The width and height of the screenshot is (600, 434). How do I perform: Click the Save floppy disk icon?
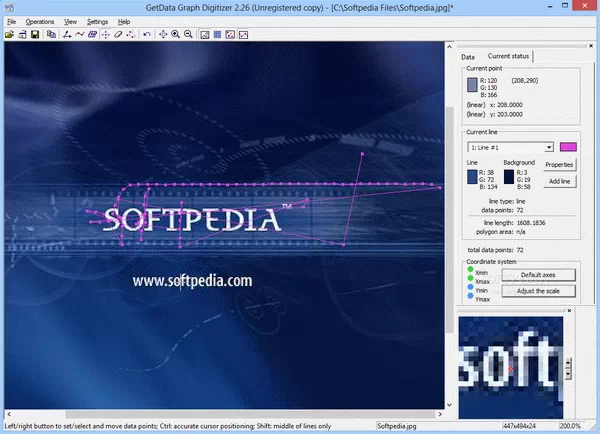click(35, 34)
